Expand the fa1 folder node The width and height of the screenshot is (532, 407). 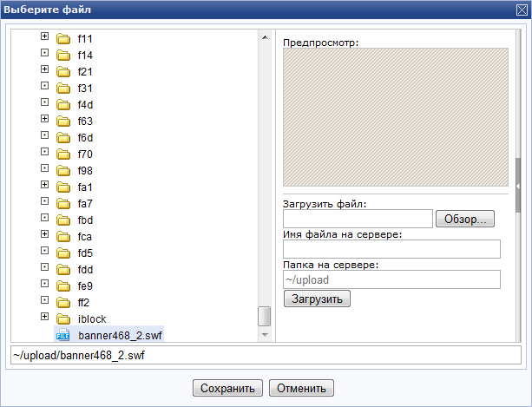pos(44,184)
